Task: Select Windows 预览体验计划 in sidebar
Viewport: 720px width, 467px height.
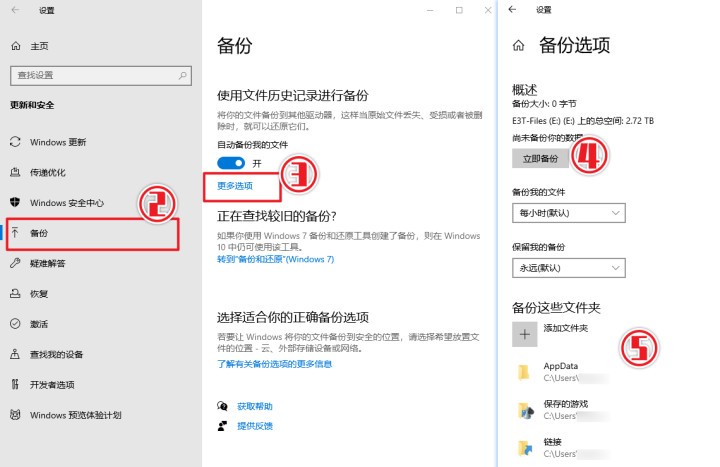Action: pos(76,415)
